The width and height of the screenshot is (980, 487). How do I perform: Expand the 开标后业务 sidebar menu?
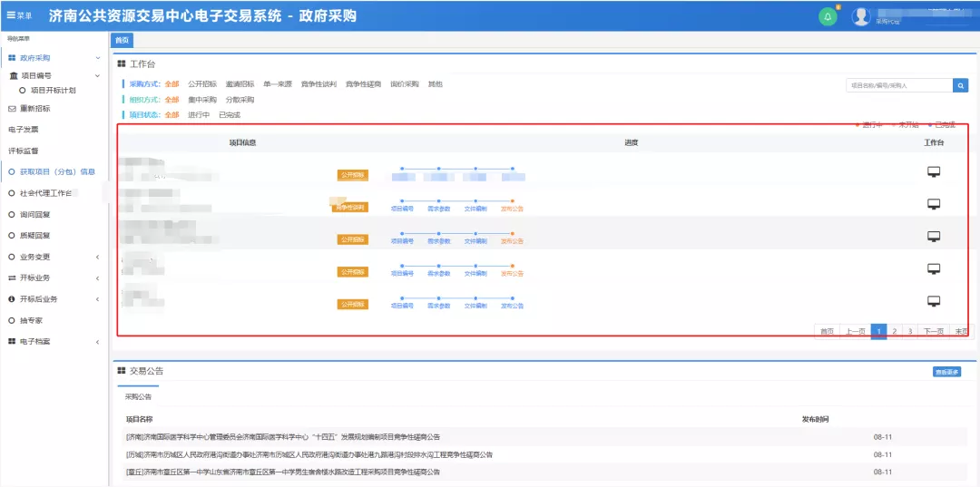tap(98, 299)
